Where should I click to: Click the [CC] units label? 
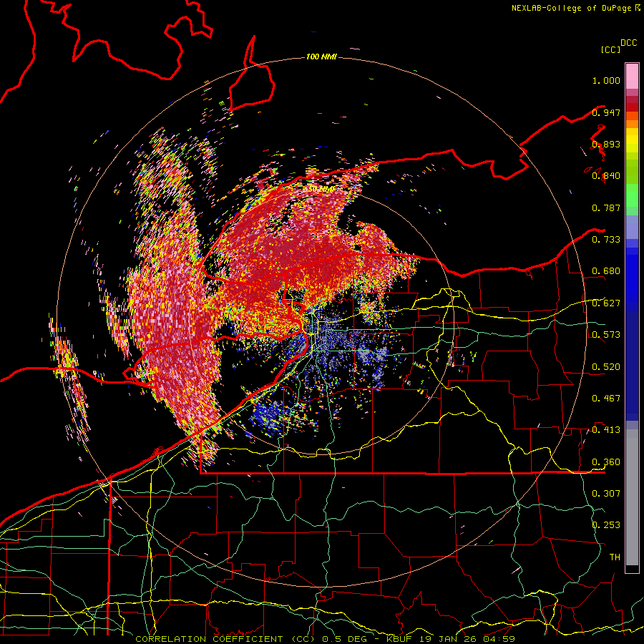coord(610,49)
